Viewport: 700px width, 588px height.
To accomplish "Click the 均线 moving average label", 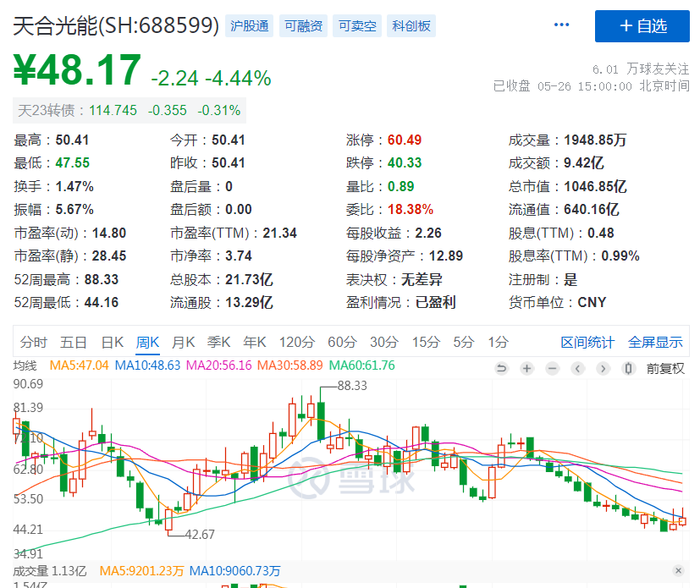I will [25, 365].
